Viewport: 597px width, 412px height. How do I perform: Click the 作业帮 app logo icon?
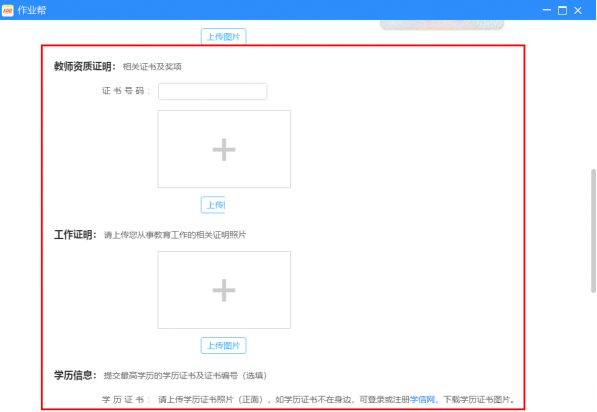click(x=7, y=10)
